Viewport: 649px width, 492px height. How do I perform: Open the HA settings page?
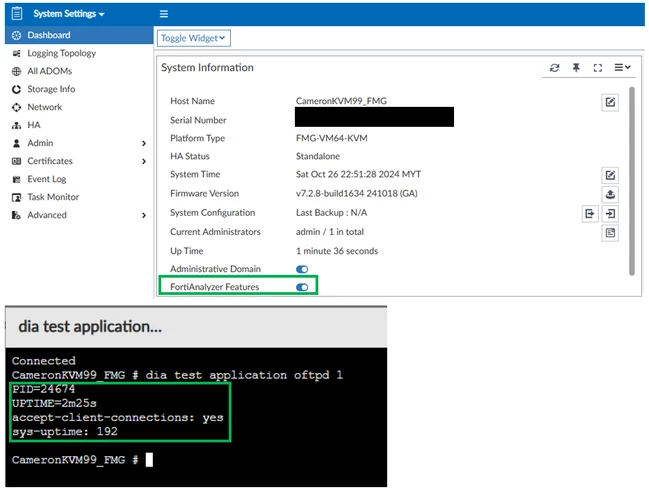click(79, 125)
